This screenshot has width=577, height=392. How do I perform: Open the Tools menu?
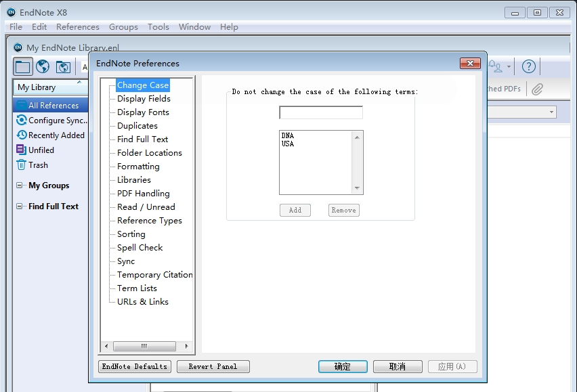click(158, 27)
